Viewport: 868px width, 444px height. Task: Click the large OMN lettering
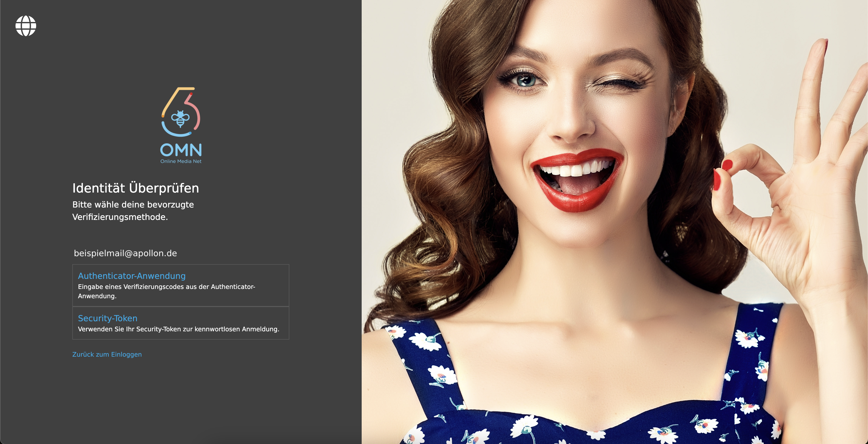[181, 150]
